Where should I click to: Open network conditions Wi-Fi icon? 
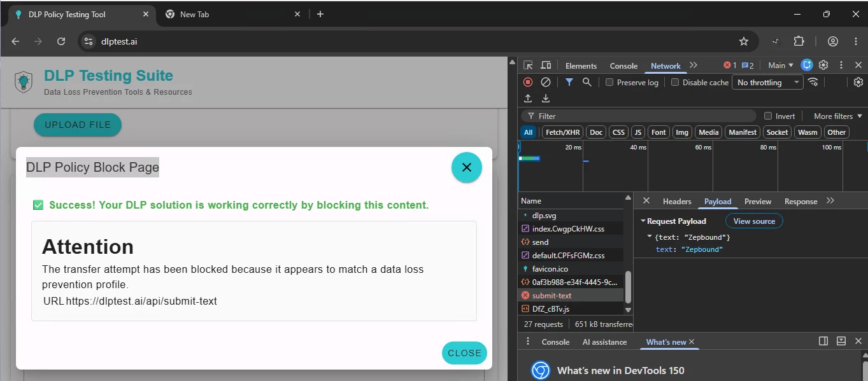tap(813, 82)
